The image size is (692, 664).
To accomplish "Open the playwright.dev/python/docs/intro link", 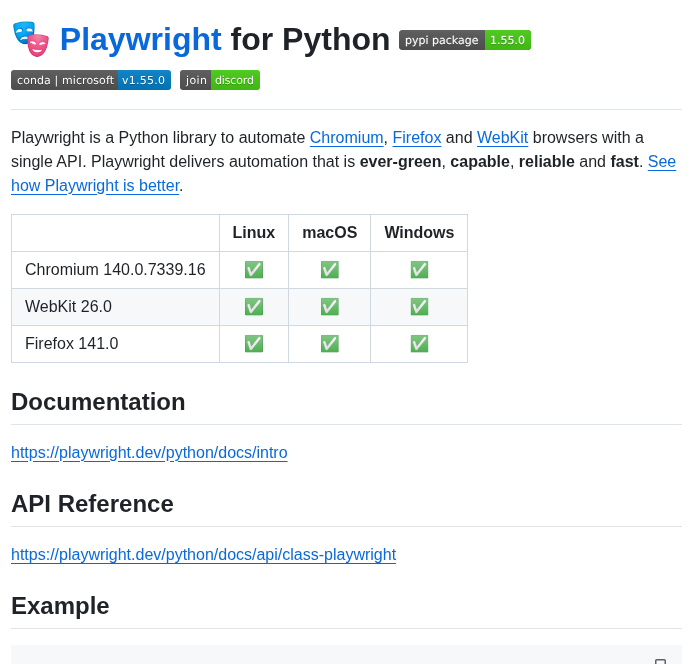I will click(x=149, y=453).
